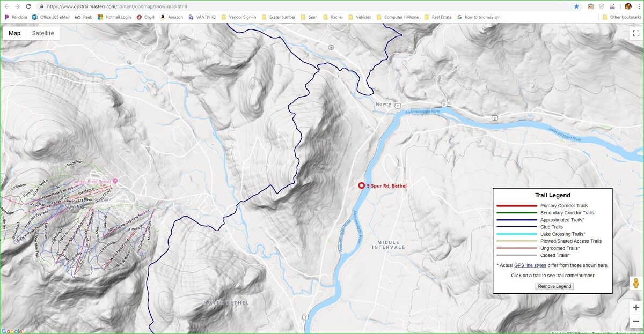Click the Approximated Trails* legend label
The image size is (644, 334).
(x=562, y=220)
